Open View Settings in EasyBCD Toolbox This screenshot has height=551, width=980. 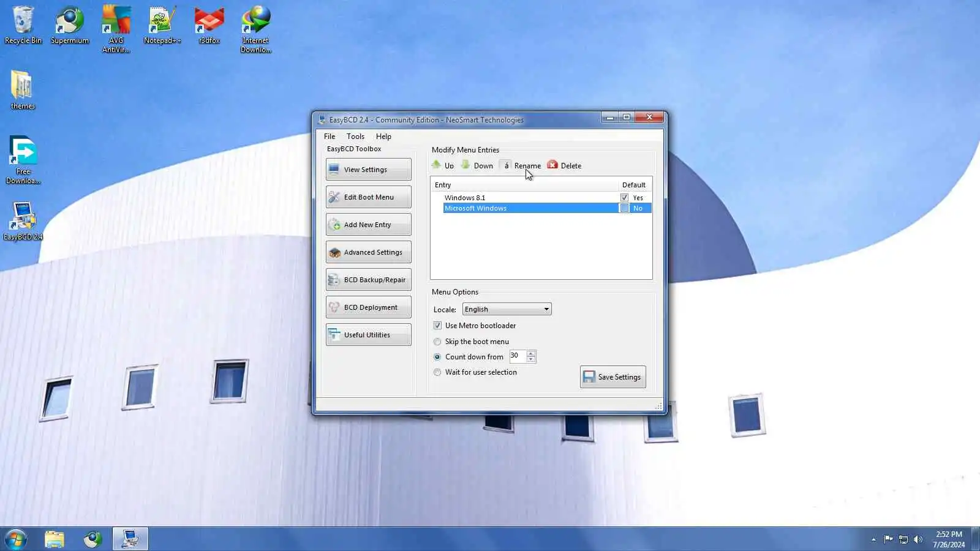point(368,170)
